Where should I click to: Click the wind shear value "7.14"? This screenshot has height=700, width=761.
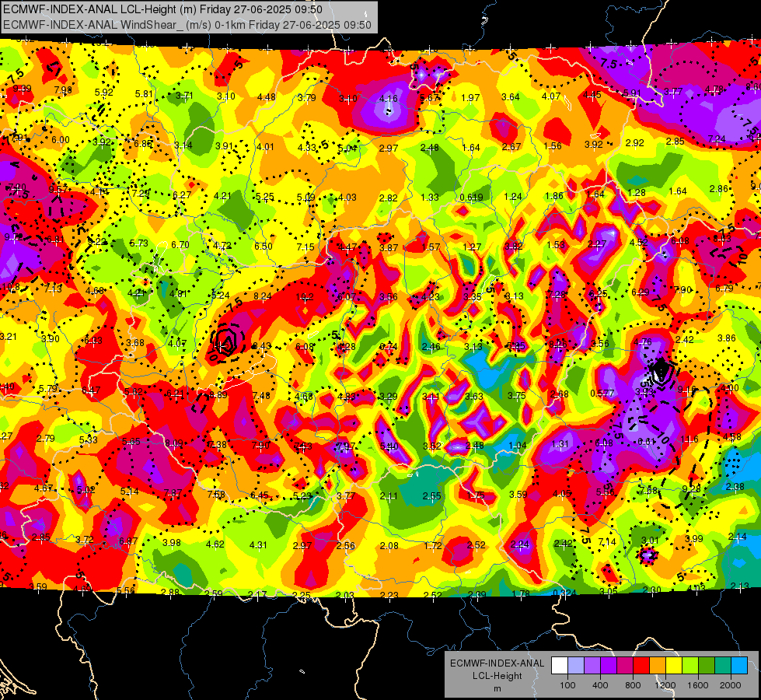tap(607, 541)
